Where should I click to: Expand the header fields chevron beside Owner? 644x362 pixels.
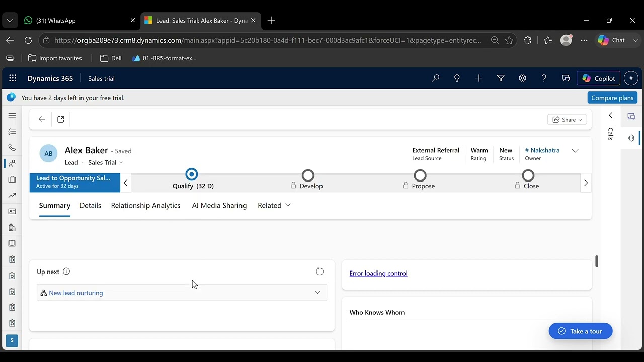[x=575, y=150]
